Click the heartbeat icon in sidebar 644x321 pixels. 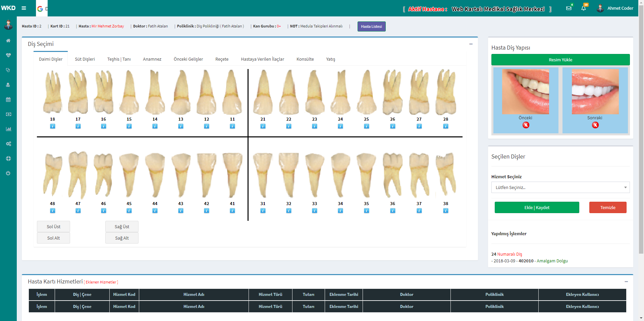tap(8, 55)
